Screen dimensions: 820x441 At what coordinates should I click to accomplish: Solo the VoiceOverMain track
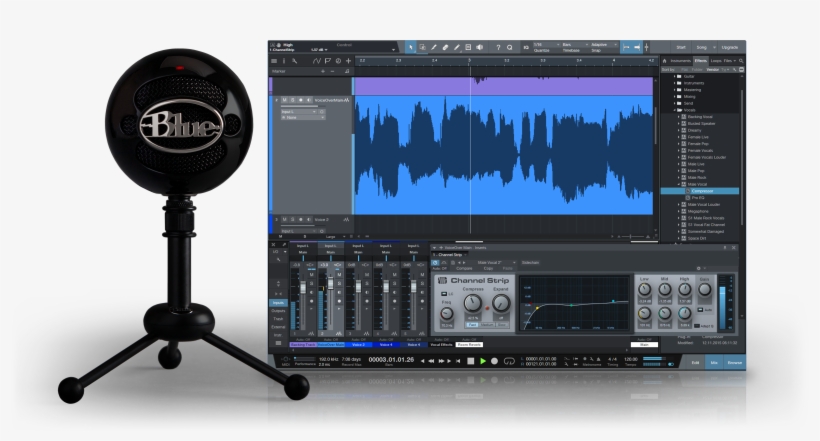pos(293,100)
